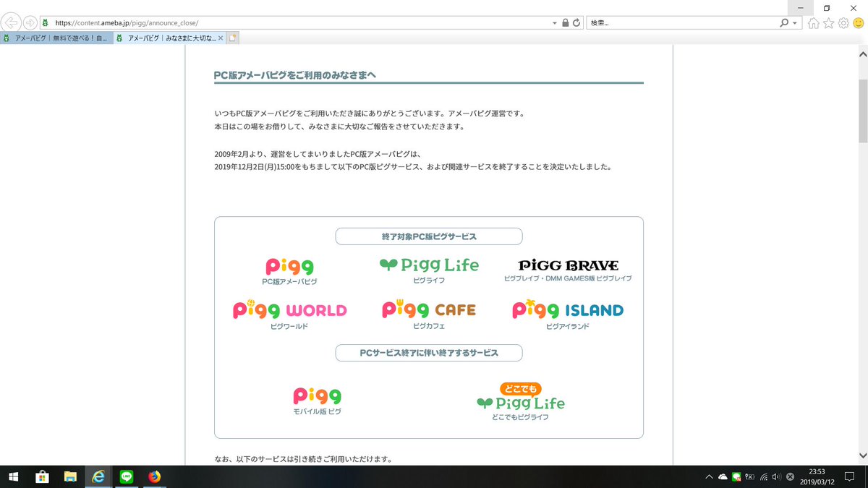Open Favorites star icon
The image size is (868, 488).
click(x=829, y=23)
